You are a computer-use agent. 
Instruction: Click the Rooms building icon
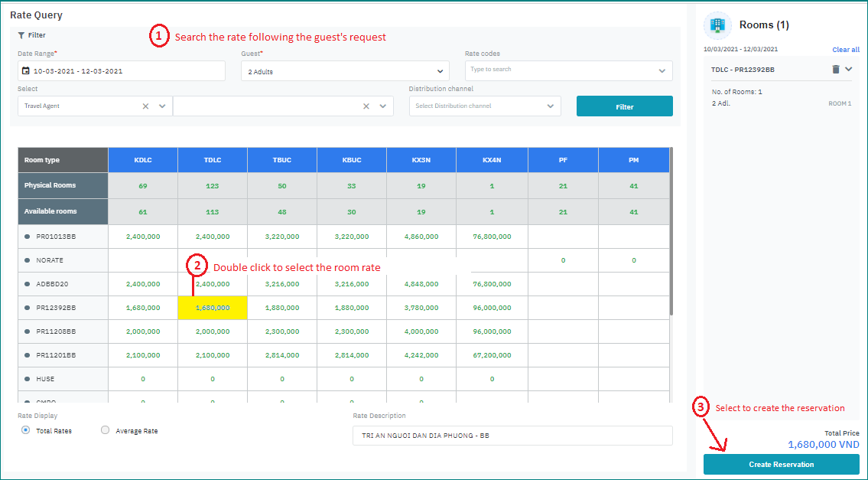(717, 25)
